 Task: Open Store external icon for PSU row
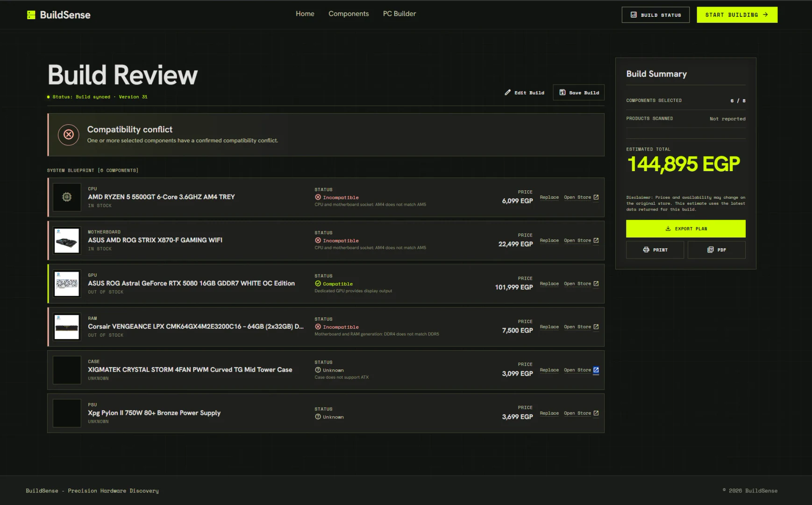coord(596,413)
